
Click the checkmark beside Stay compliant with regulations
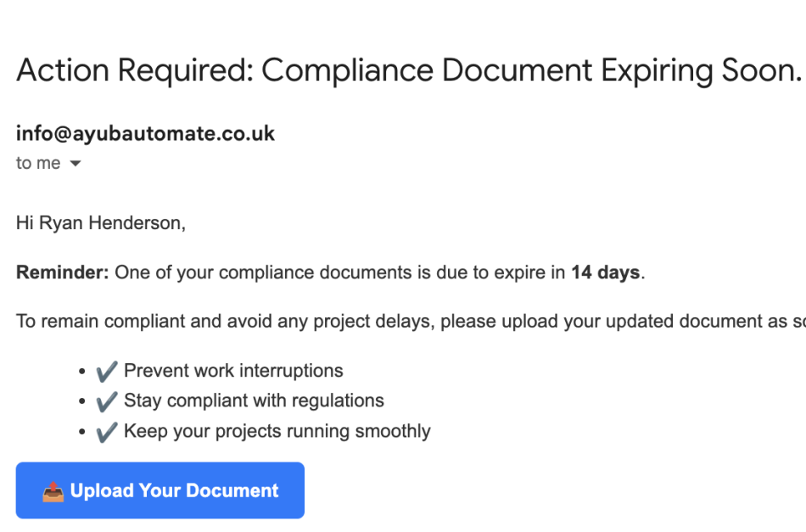(106, 401)
